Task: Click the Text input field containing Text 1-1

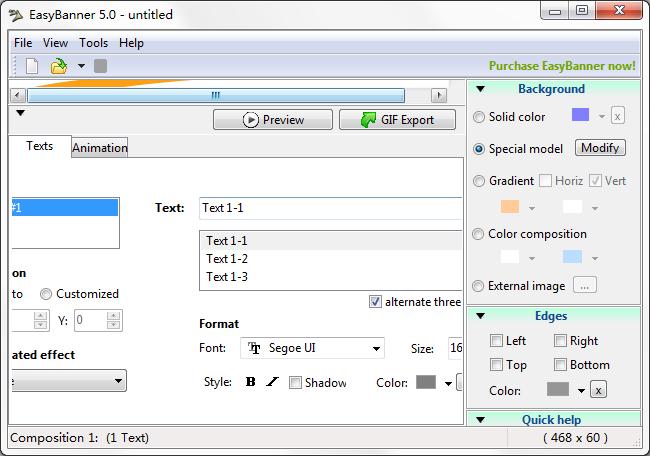Action: pyautogui.click(x=331, y=208)
